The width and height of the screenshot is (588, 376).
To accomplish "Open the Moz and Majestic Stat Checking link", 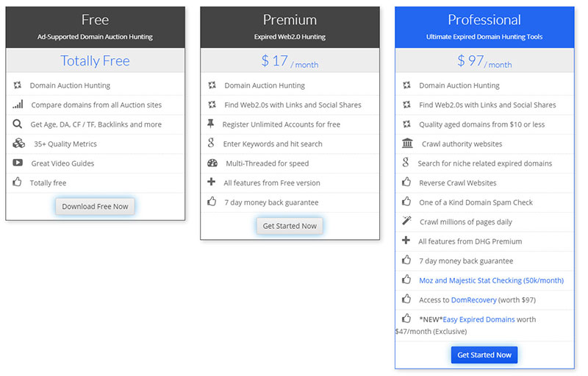I will pyautogui.click(x=491, y=280).
